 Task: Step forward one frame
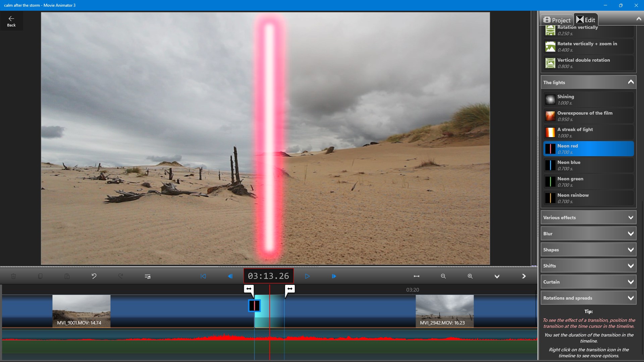334,276
